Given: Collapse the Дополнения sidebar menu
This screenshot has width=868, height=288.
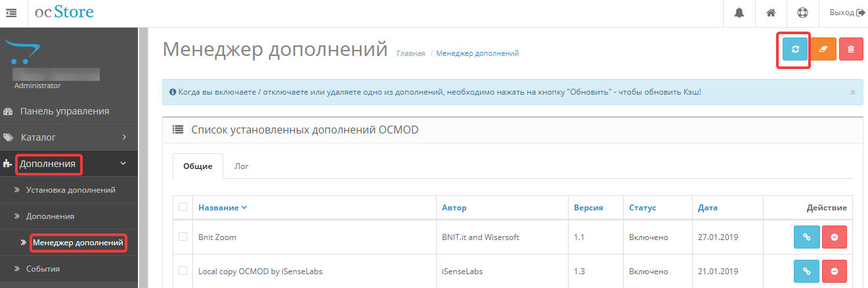Looking at the screenshot, I should 69,164.
